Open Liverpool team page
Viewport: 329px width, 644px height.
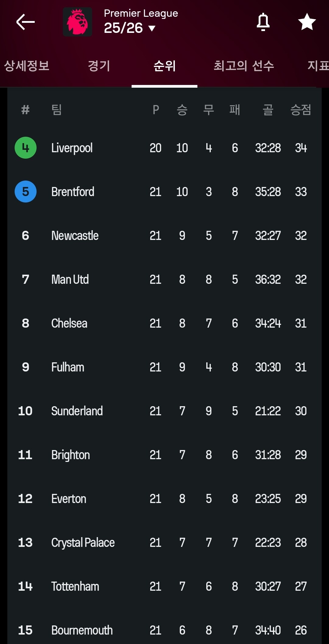pyautogui.click(x=72, y=148)
